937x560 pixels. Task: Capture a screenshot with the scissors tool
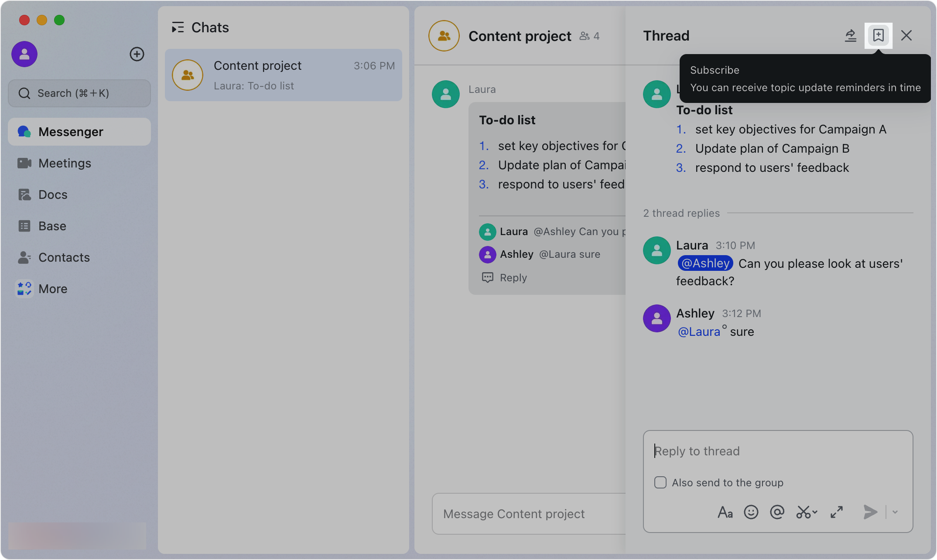804,512
